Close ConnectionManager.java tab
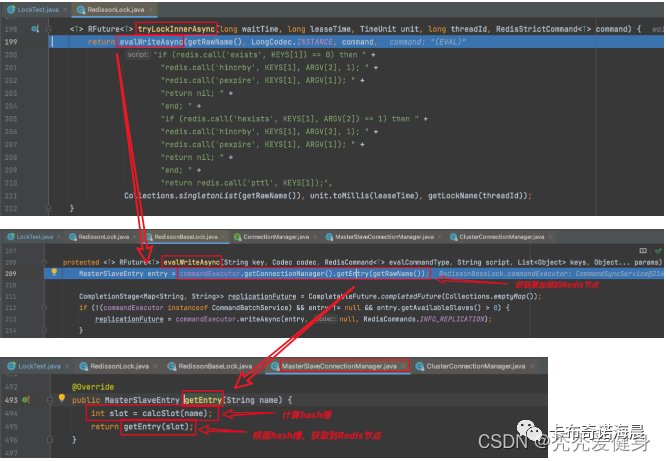The width and height of the screenshot is (666, 461). [315, 237]
